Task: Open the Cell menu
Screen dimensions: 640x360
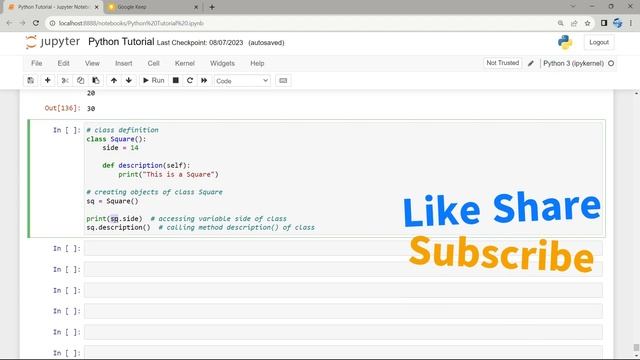Action: pos(153,63)
